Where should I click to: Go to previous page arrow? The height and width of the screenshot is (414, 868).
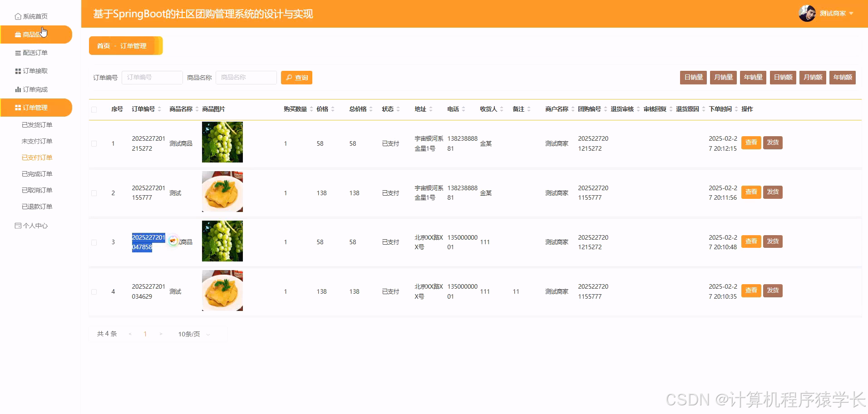[x=130, y=334]
